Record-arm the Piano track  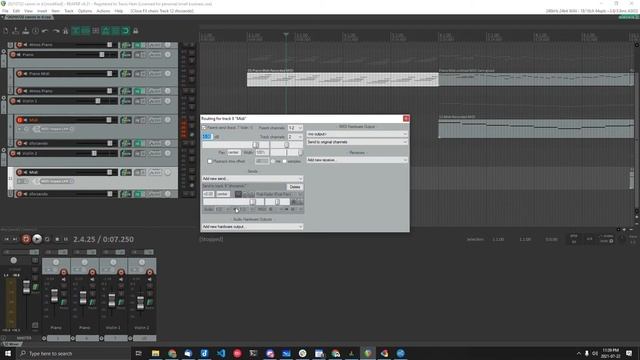click(13, 54)
